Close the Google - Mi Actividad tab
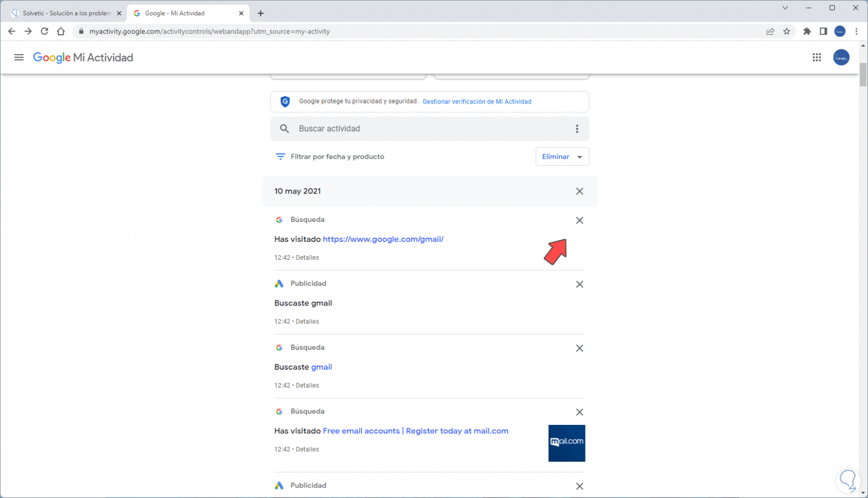The width and height of the screenshot is (868, 498). 241,13
